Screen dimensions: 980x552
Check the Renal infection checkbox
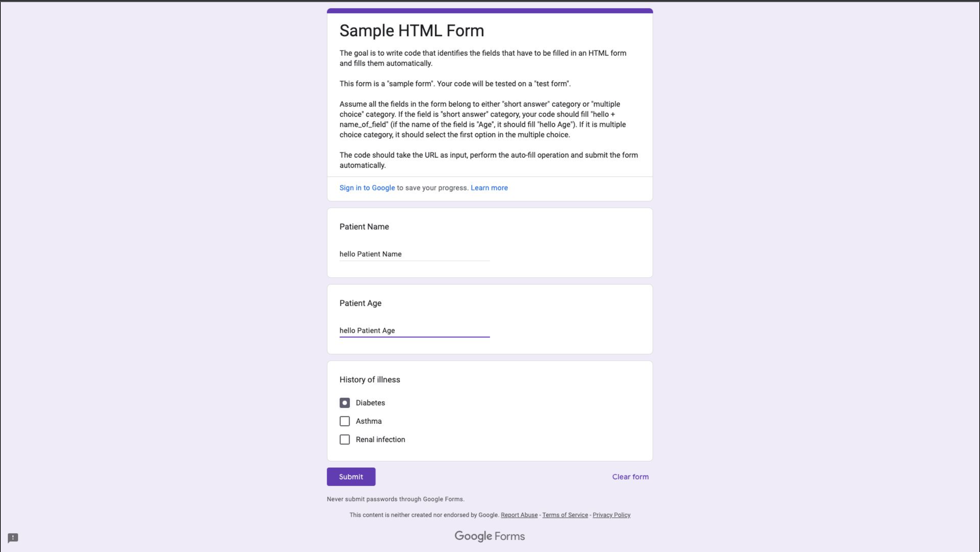coord(344,439)
